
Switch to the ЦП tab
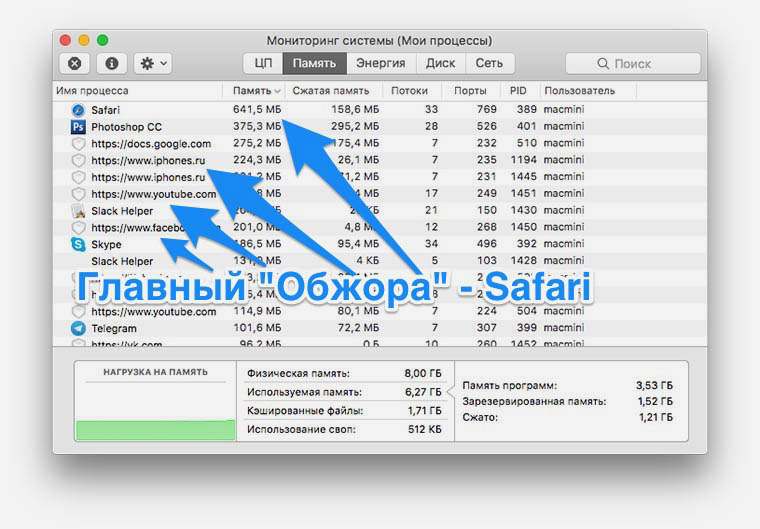click(x=263, y=64)
